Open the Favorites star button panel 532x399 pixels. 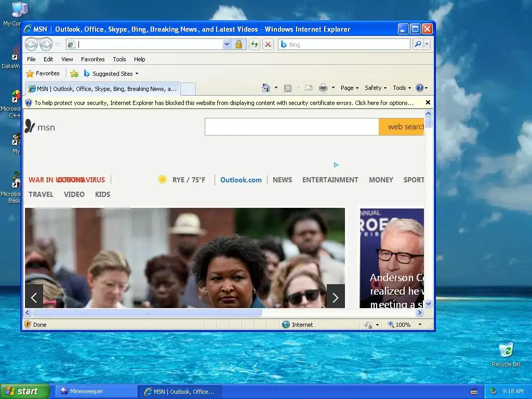tap(43, 73)
